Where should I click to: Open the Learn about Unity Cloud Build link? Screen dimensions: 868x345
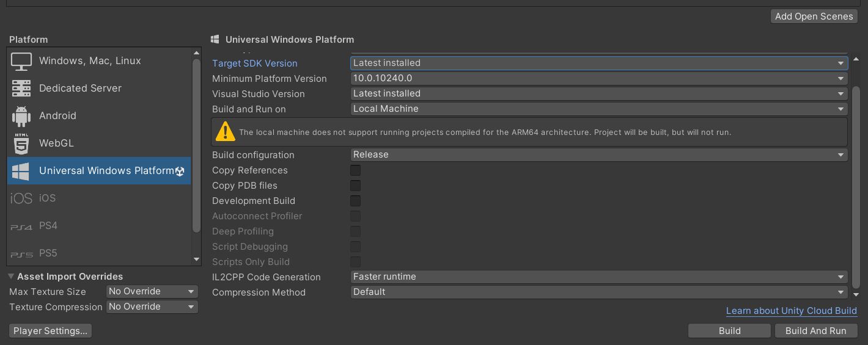[x=791, y=311]
